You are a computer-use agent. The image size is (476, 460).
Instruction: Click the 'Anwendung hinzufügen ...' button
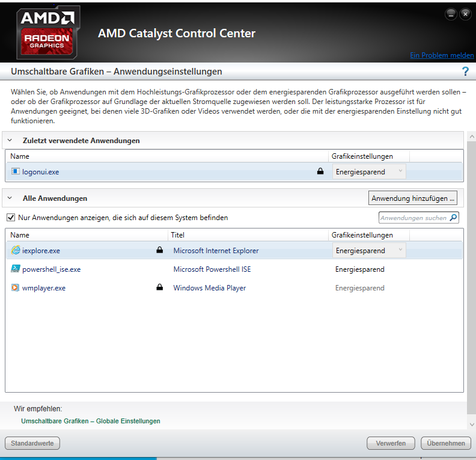[413, 198]
